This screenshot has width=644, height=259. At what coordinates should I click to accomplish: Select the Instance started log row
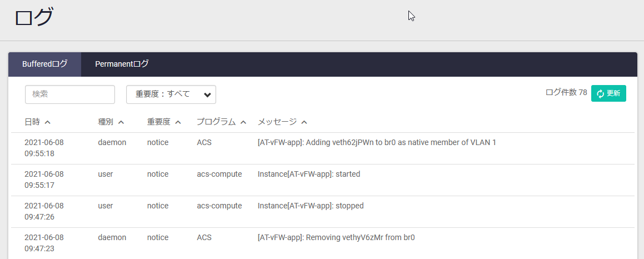tap(323, 180)
